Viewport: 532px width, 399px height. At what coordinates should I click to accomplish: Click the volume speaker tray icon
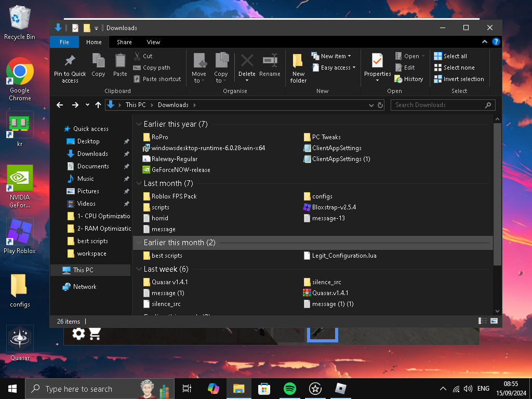click(x=468, y=389)
